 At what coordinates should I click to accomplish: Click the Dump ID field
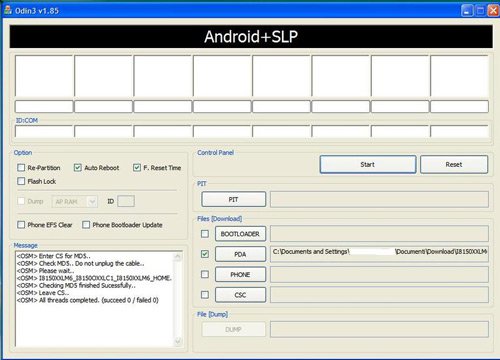[126, 201]
